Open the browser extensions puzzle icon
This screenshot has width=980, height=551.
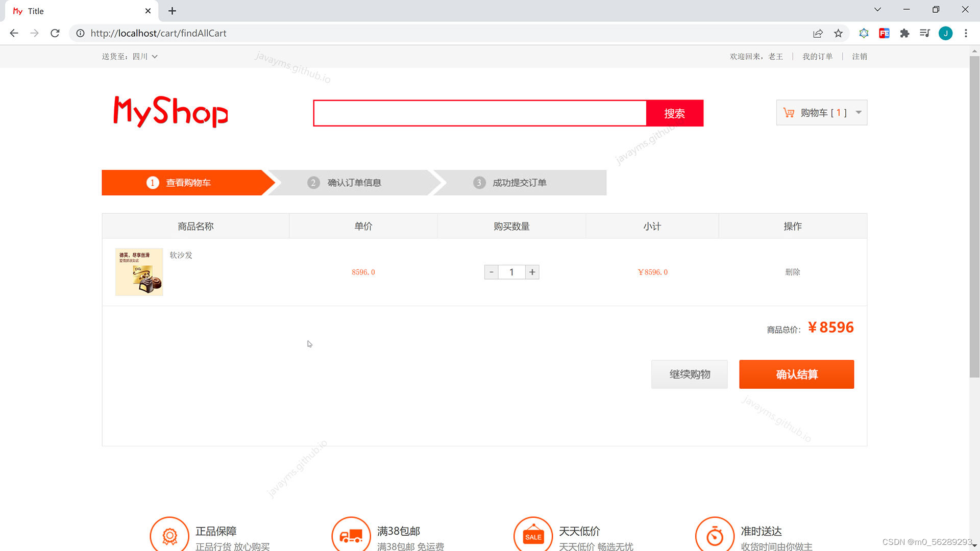click(x=904, y=33)
